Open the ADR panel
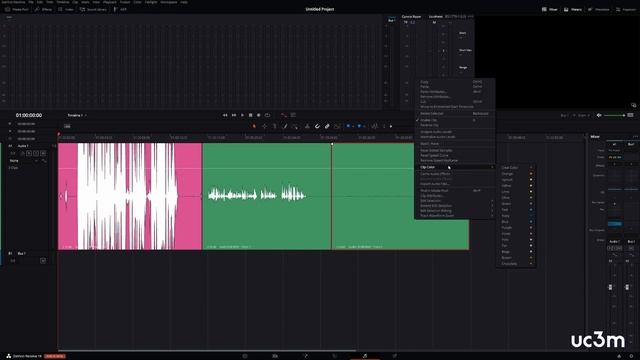Image resolution: width=640 pixels, height=360 pixels. [x=120, y=9]
